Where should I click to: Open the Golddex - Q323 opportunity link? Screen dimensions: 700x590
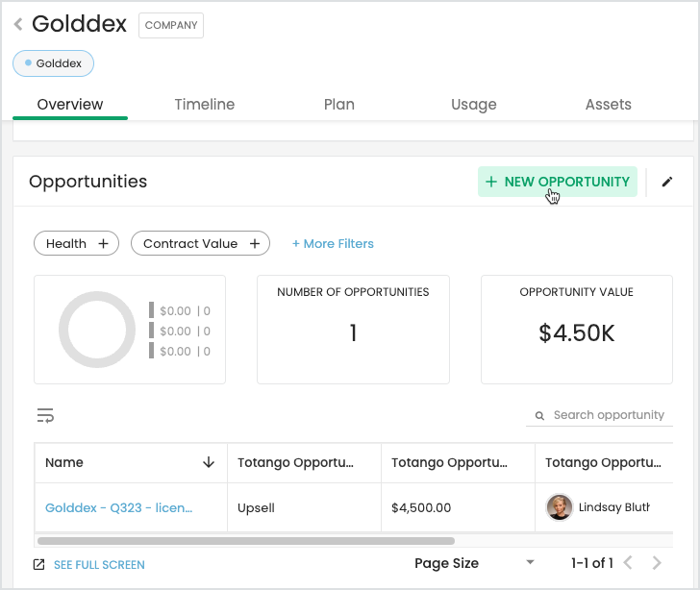119,507
